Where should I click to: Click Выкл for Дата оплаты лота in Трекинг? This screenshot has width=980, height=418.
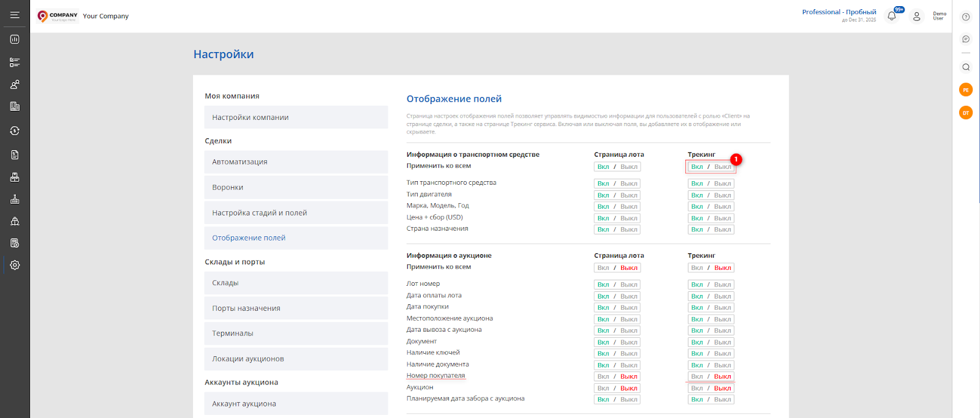coord(723,296)
